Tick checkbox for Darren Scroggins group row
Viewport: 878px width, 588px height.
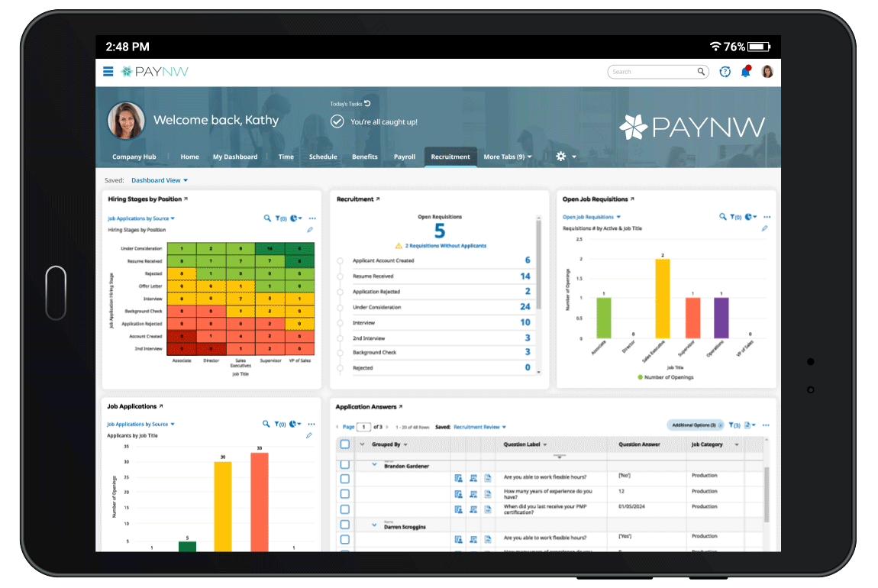tap(345, 525)
